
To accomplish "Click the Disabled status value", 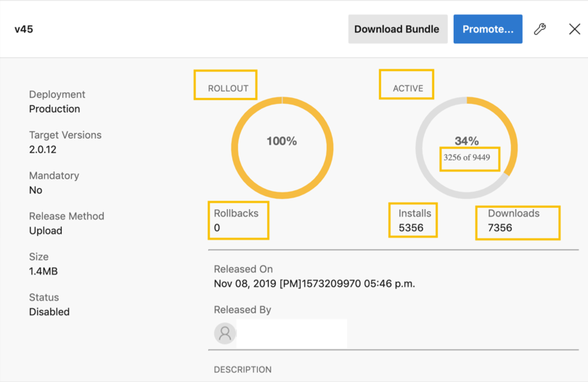I will (x=49, y=312).
